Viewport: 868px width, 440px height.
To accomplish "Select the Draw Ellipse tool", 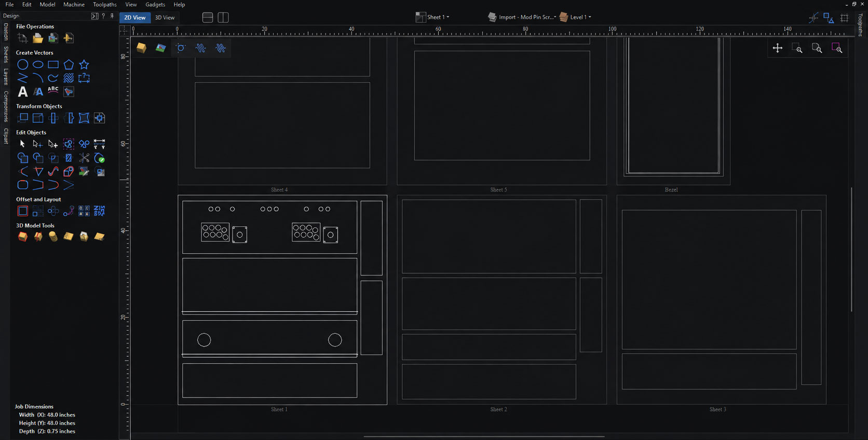I will pos(38,65).
